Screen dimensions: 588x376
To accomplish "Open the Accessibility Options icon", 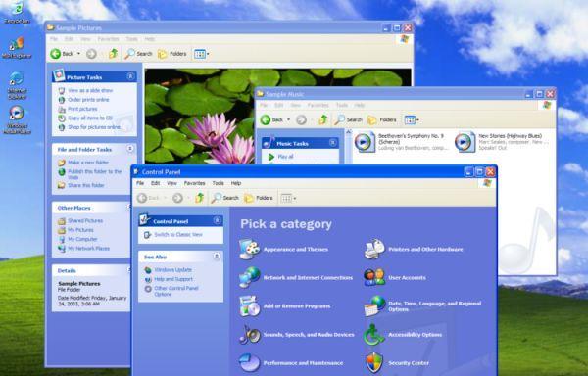I will [374, 335].
